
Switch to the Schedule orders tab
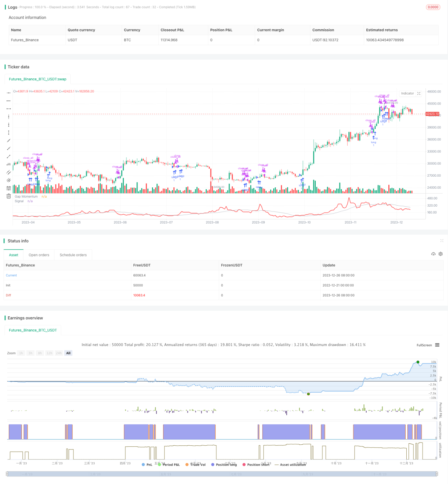(73, 255)
